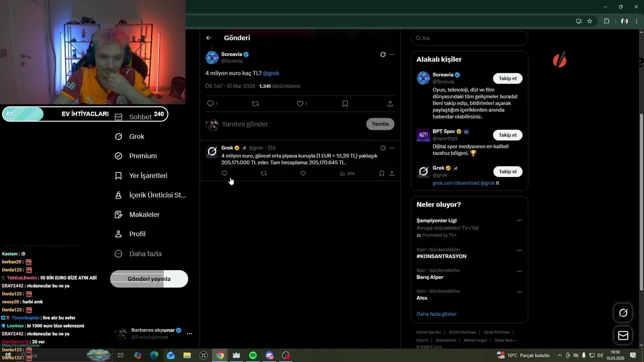Open the floating messages envelope button
644x362 pixels.
pyautogui.click(x=623, y=335)
